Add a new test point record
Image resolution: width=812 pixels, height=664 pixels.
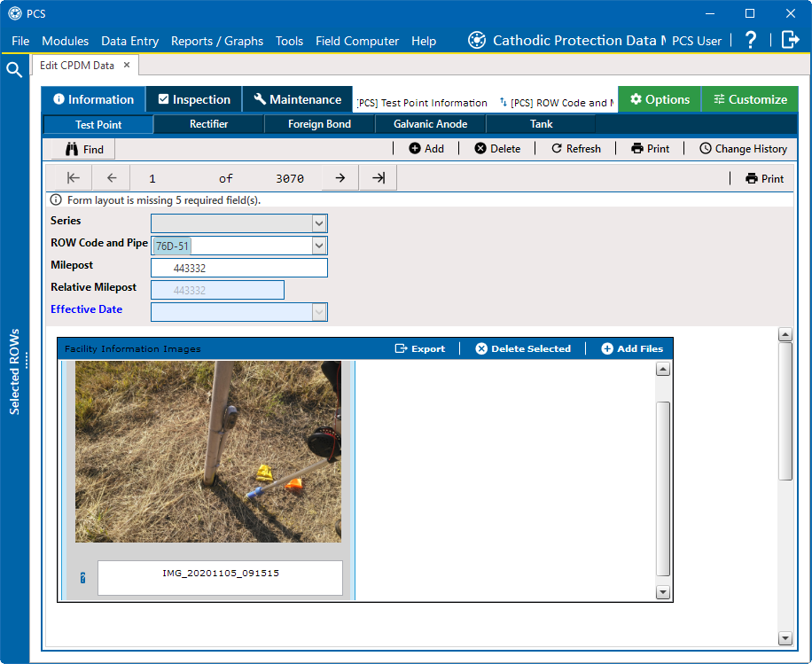426,149
